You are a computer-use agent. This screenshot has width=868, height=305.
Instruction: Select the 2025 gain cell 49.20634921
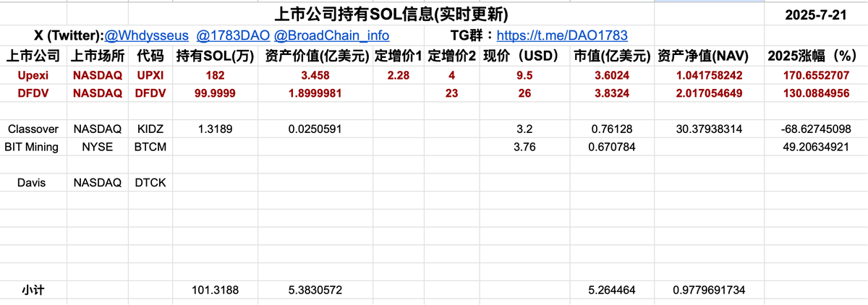pyautogui.click(x=817, y=147)
